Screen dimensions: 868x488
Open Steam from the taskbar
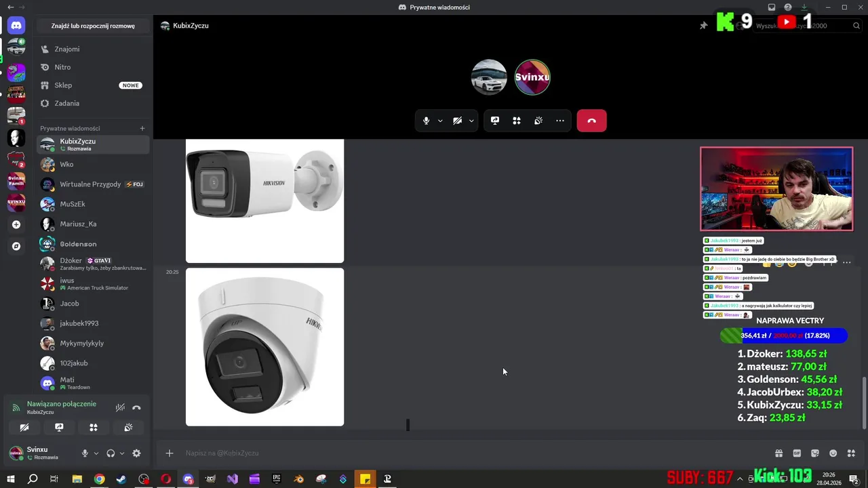[x=121, y=479]
